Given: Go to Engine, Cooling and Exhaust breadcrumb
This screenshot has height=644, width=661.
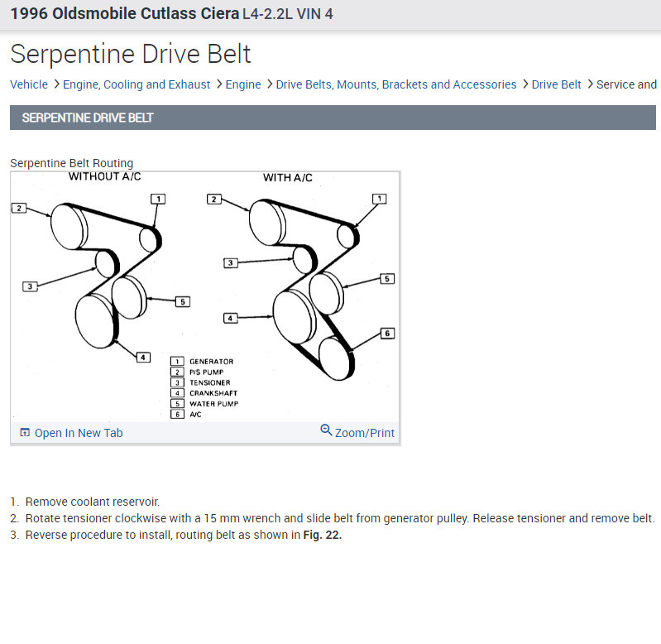Looking at the screenshot, I should [137, 84].
